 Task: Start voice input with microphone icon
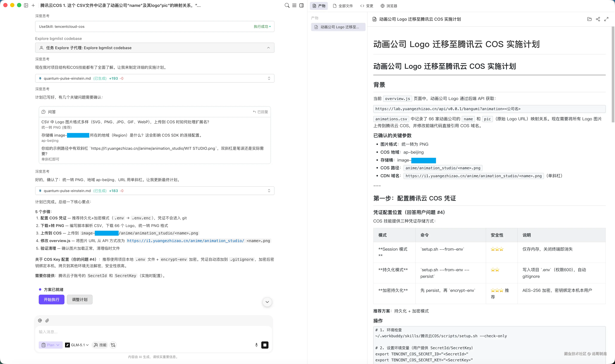[x=256, y=345]
